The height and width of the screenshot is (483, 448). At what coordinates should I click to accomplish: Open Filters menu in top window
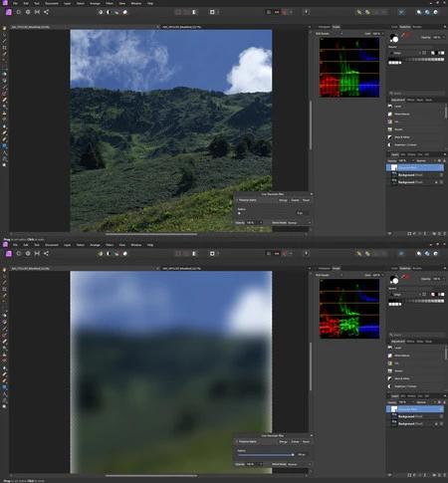pos(110,3)
